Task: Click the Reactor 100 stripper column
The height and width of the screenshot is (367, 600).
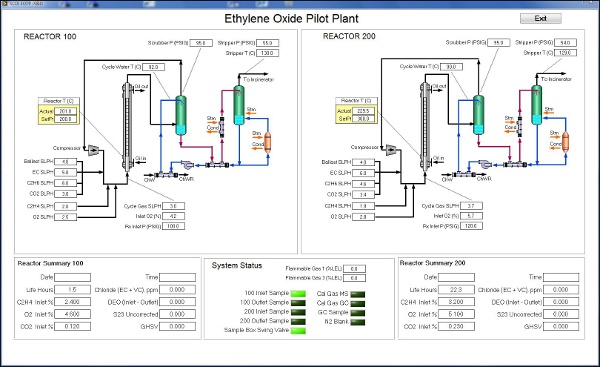Action: click(x=239, y=105)
